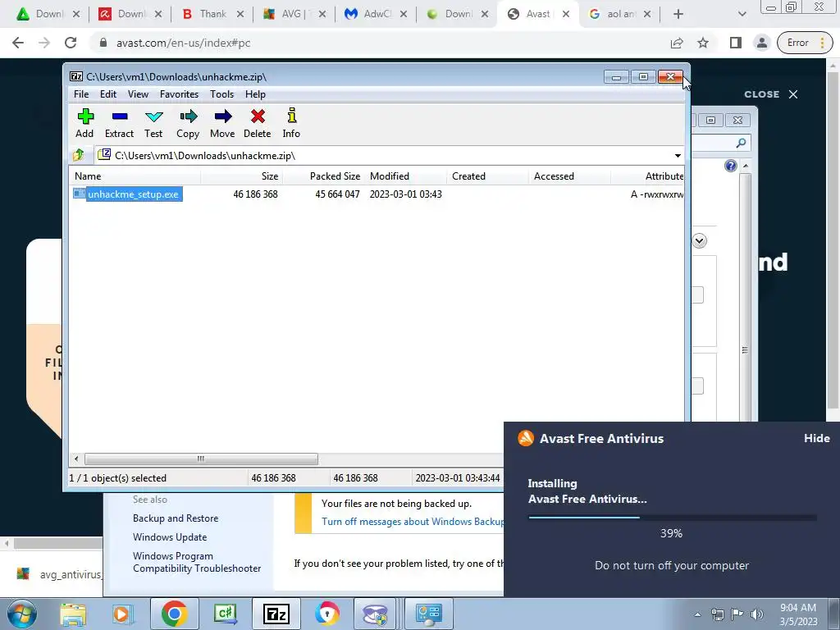Image resolution: width=840 pixels, height=630 pixels.
Task: Click the taskbar clock showing 9:04 AM
Action: (x=798, y=614)
